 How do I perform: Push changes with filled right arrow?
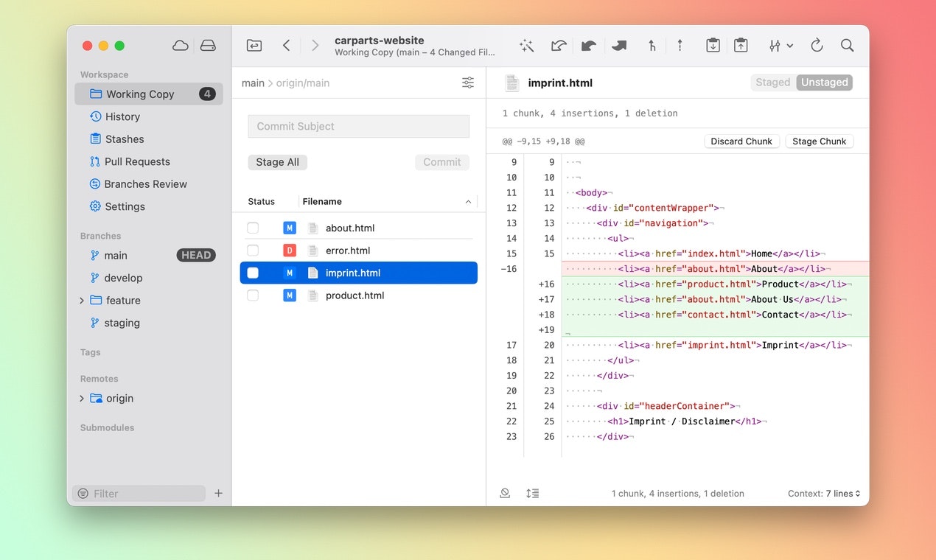click(619, 46)
